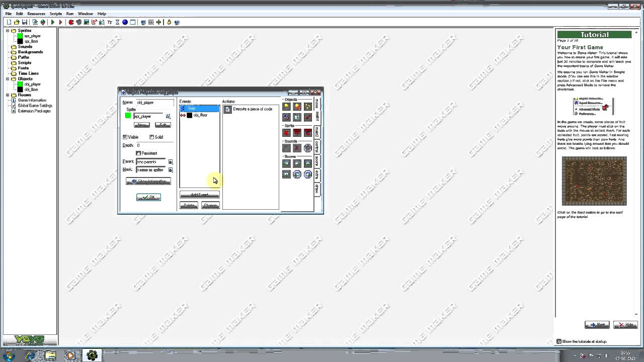Create a new game file from toolbar

(x=9, y=22)
